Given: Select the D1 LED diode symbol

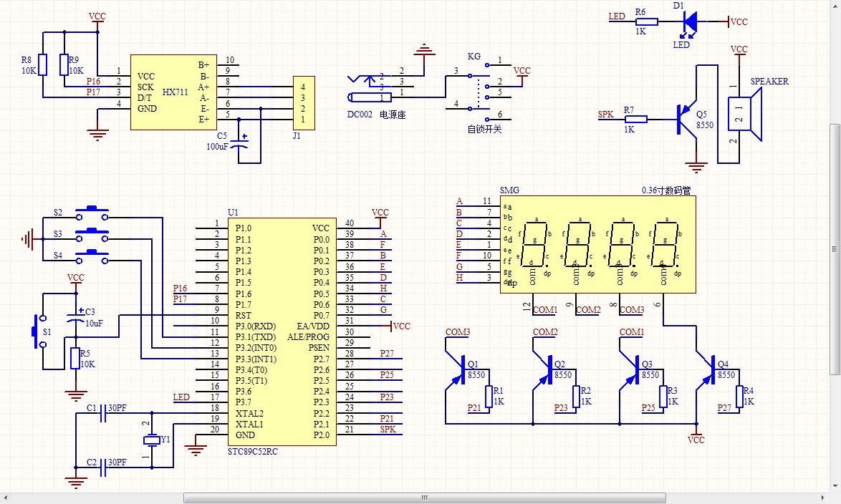Looking at the screenshot, I should pos(691,21).
